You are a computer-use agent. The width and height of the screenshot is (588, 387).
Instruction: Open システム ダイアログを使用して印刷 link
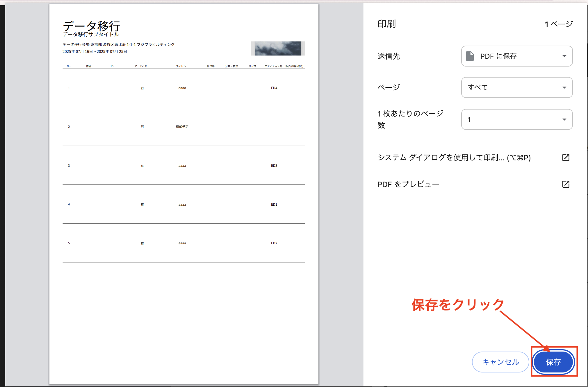coord(454,157)
